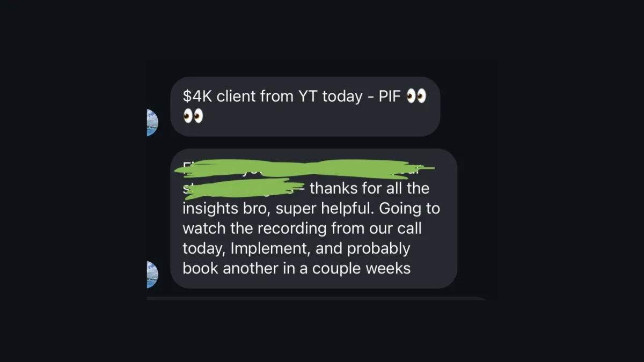
Task: Open the sender avatar beside the couple weeks message
Action: point(152,275)
